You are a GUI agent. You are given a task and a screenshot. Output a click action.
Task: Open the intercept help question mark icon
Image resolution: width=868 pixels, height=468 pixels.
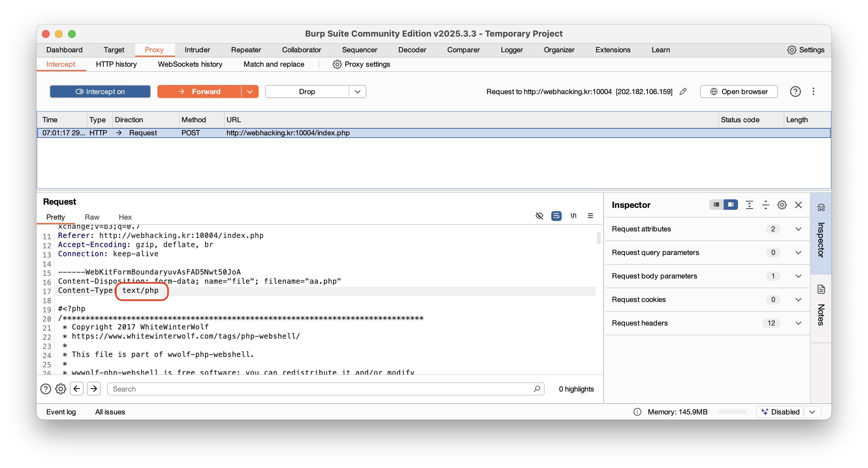(x=795, y=92)
